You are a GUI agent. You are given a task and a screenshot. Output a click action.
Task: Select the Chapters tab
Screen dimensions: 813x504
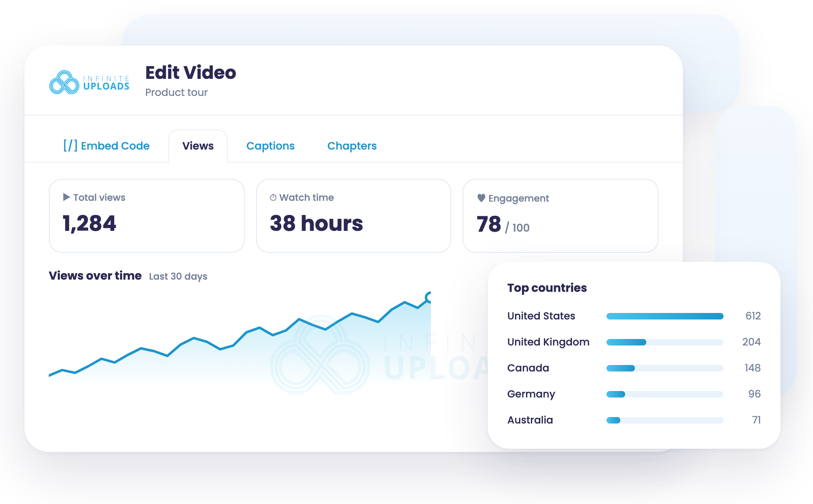(352, 146)
